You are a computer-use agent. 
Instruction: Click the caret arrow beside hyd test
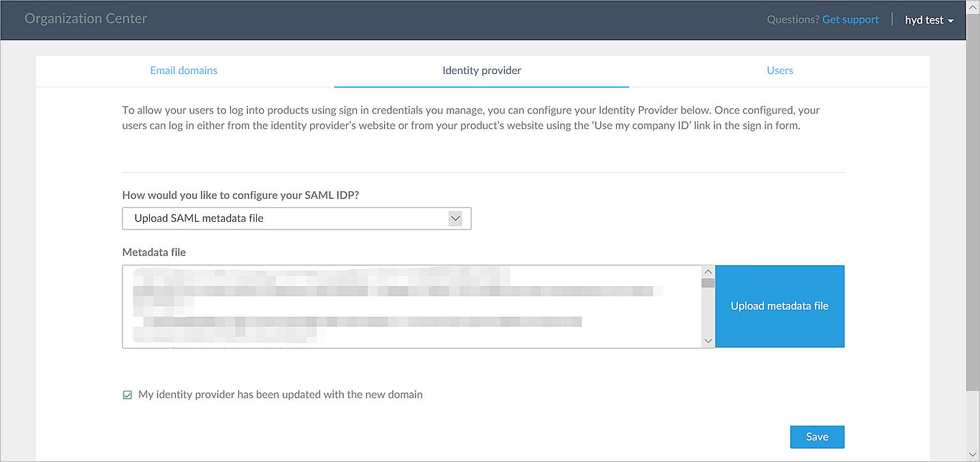click(x=951, y=21)
